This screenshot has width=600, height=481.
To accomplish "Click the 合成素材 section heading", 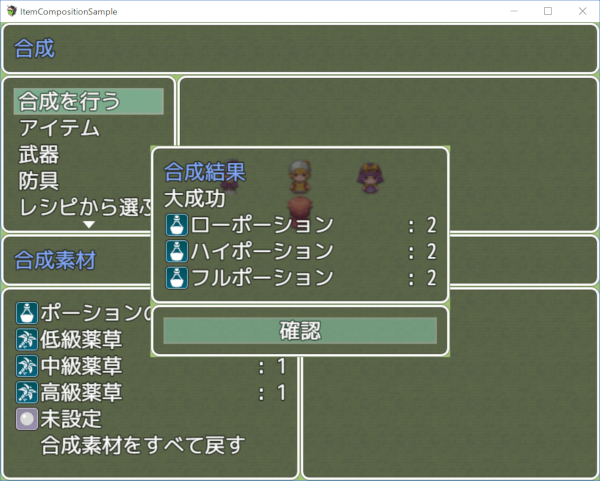I will pyautogui.click(x=55, y=260).
